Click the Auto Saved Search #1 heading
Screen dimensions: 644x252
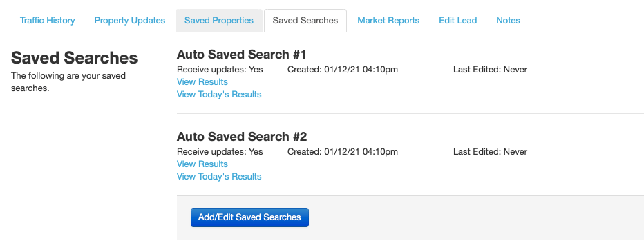coord(242,55)
